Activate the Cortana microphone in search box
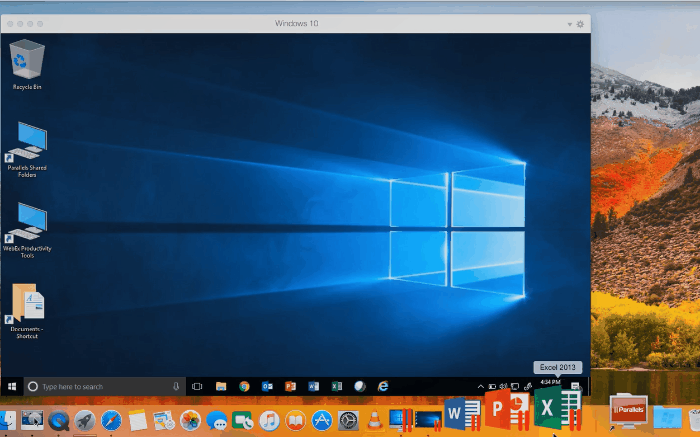Viewport: 700px width, 437px height. (176, 387)
